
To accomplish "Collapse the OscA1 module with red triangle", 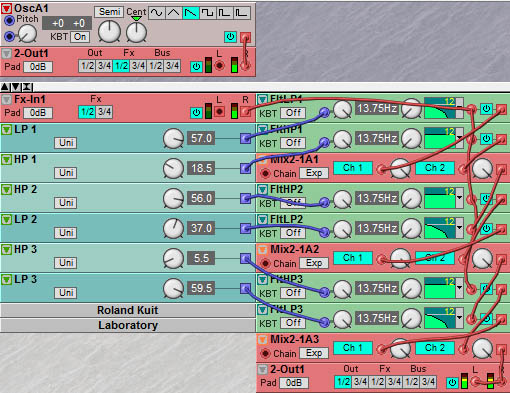I will 6,8.
